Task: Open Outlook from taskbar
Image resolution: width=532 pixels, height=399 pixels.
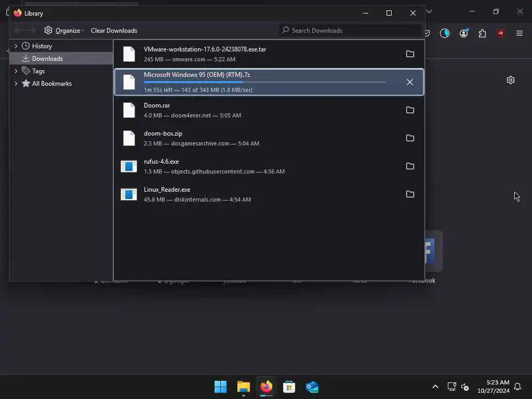Action: pos(312,387)
